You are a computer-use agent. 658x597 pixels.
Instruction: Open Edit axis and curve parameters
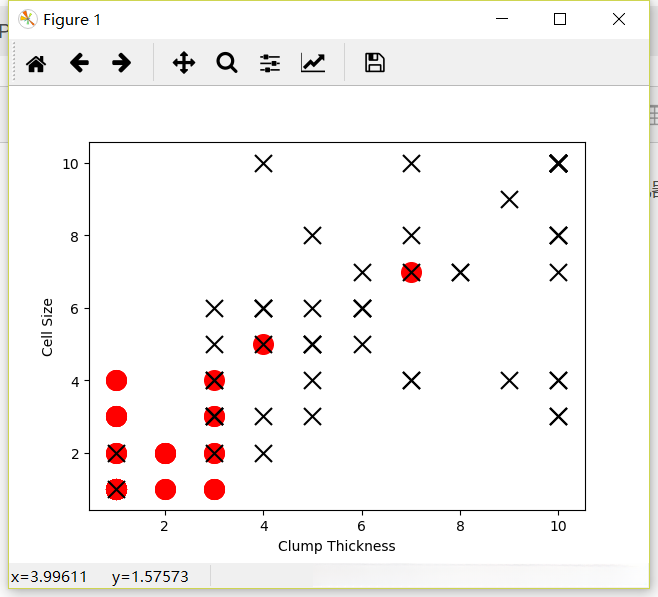[x=313, y=63]
